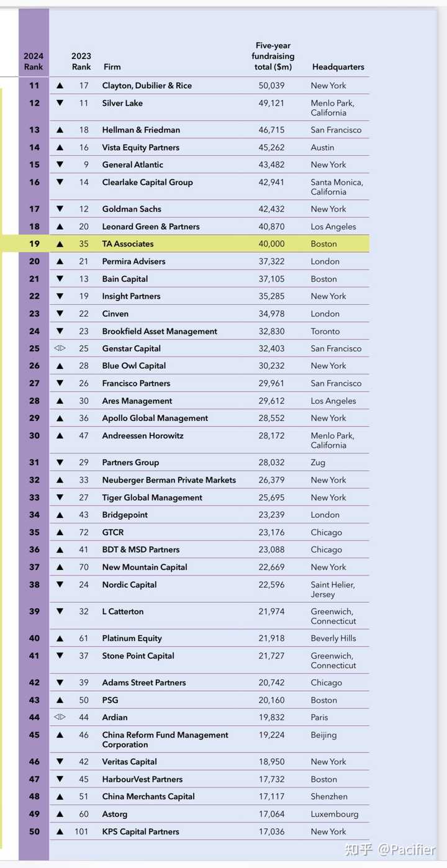Select the Firm column header
Viewport: 447px width, 868px height.
point(112,67)
